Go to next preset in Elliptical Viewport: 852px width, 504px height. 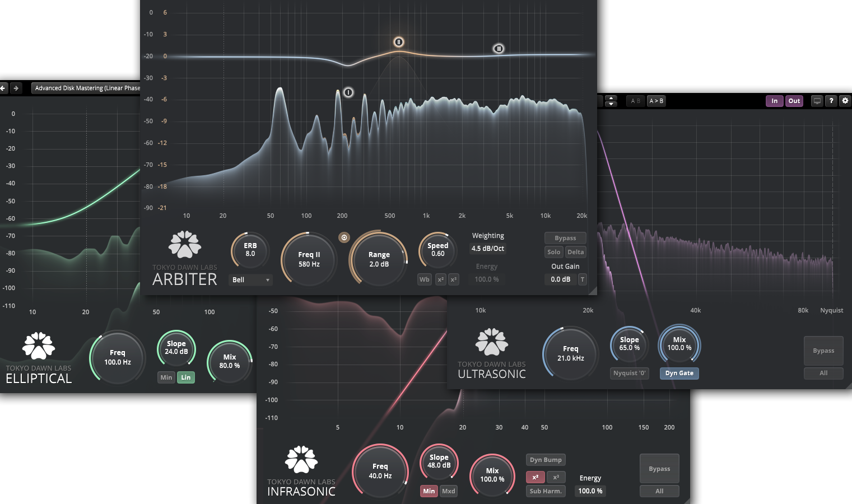[x=16, y=88]
